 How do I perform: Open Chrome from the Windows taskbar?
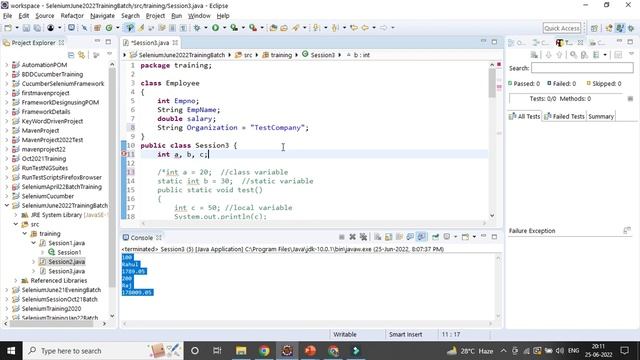click(x=264, y=351)
